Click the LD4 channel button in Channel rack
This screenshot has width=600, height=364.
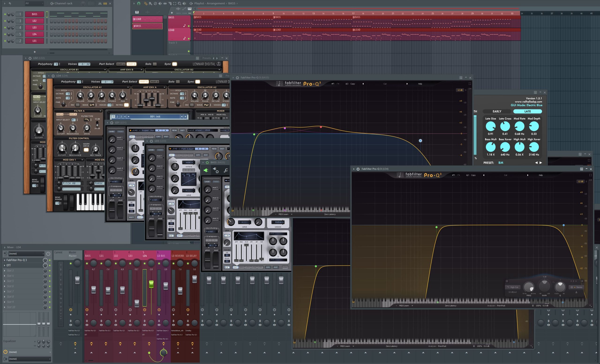tap(35, 34)
